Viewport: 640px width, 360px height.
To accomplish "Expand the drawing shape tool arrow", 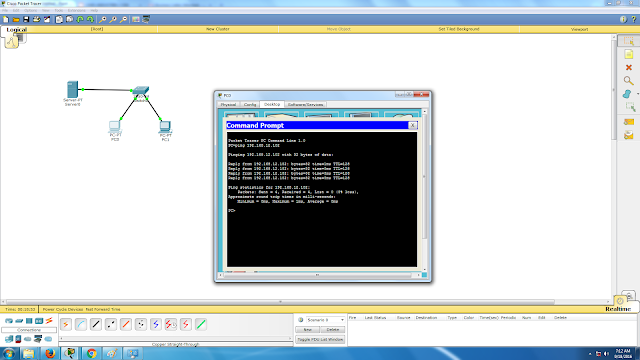I will click(638, 94).
